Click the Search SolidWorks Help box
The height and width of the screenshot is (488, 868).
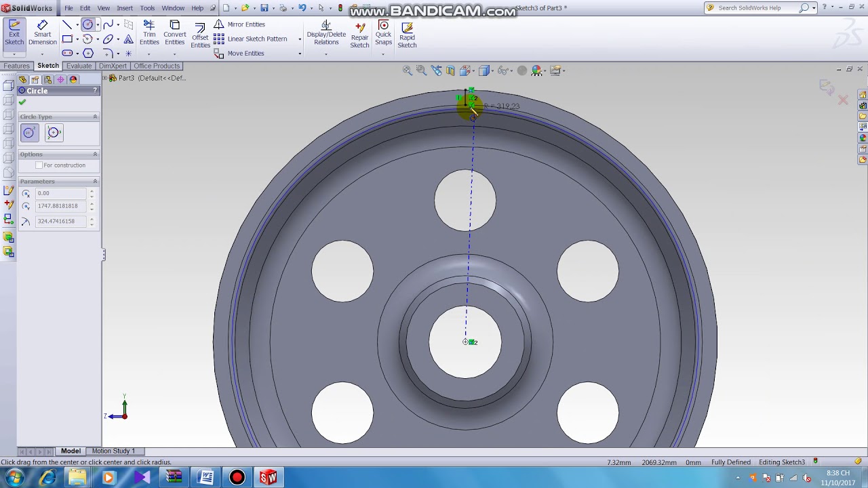click(x=757, y=8)
